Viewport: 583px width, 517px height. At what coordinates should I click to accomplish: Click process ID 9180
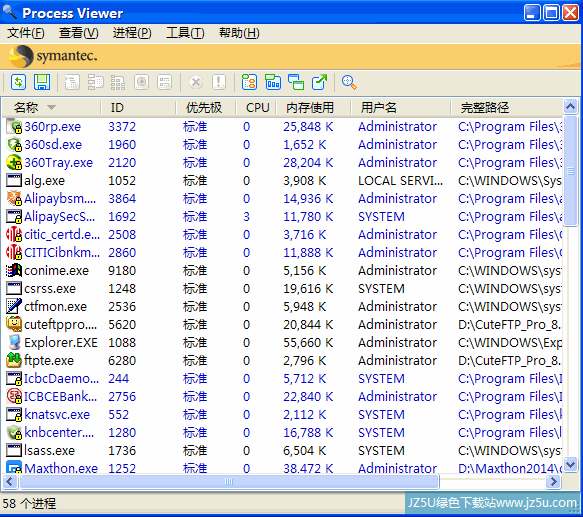tap(122, 271)
